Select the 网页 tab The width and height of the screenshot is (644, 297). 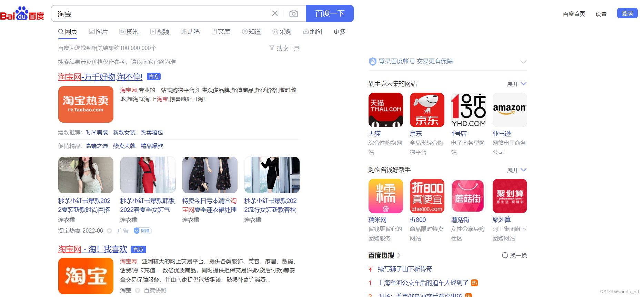click(x=68, y=32)
